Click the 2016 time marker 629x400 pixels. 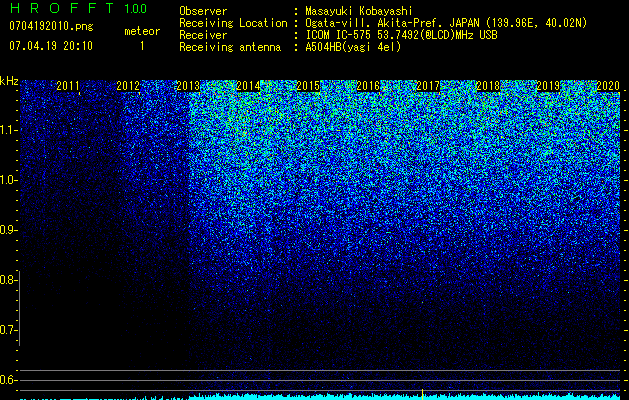coord(368,85)
